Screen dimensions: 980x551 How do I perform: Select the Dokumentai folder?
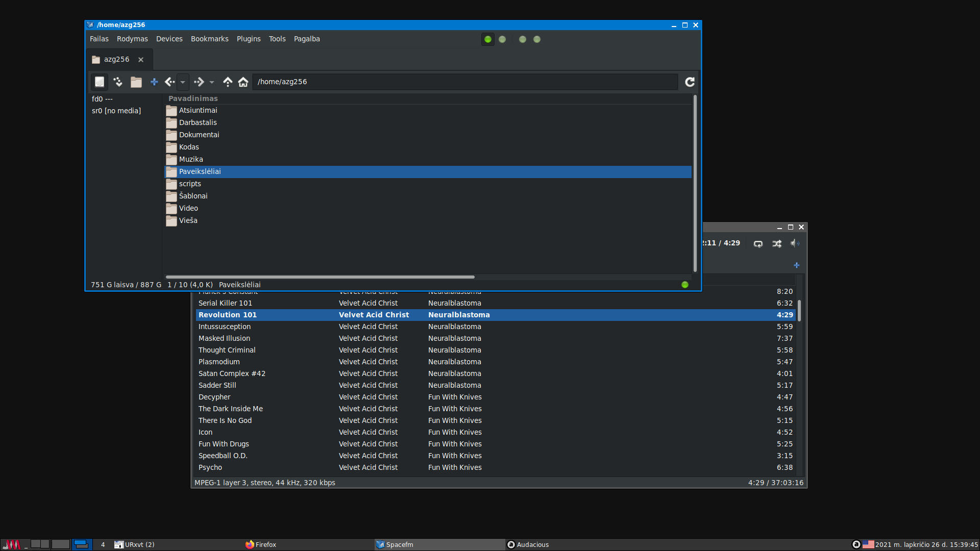[x=428, y=135]
